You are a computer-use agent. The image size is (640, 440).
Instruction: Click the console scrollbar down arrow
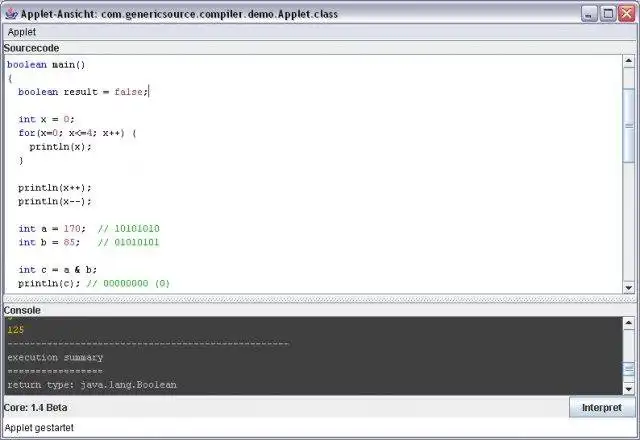629,389
